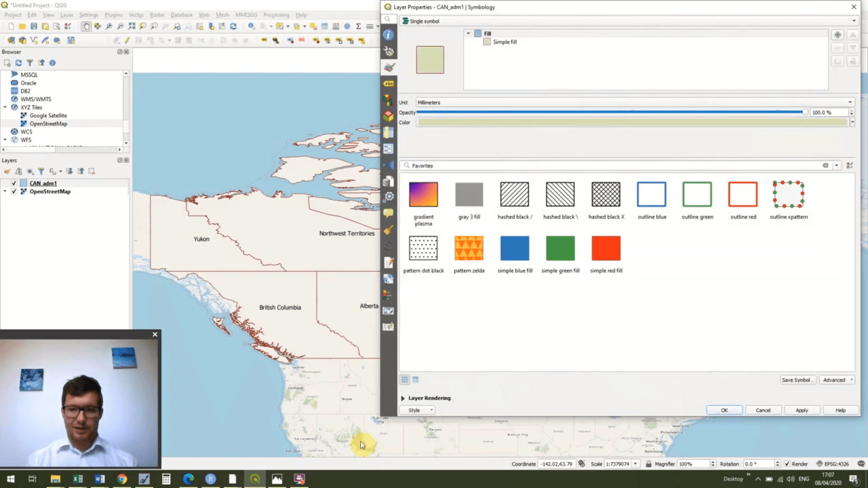Switch to the 3D View properties tab
868x488 pixels.
pos(388,116)
